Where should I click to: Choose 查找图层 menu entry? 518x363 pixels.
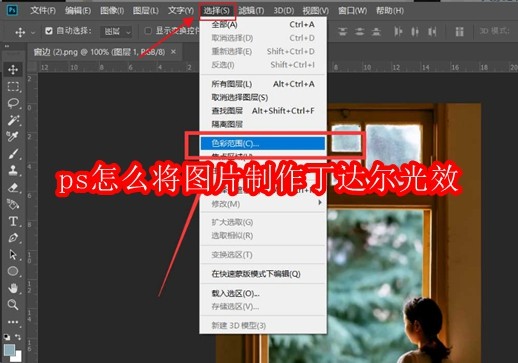click(263, 111)
